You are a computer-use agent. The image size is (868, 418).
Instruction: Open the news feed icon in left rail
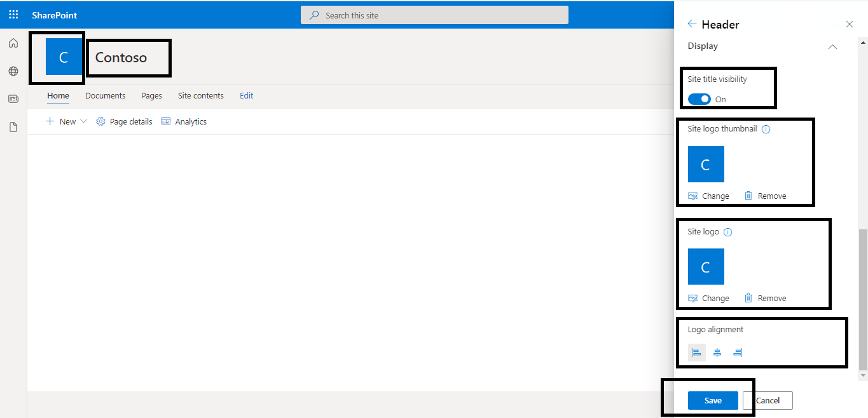pyautogui.click(x=13, y=99)
